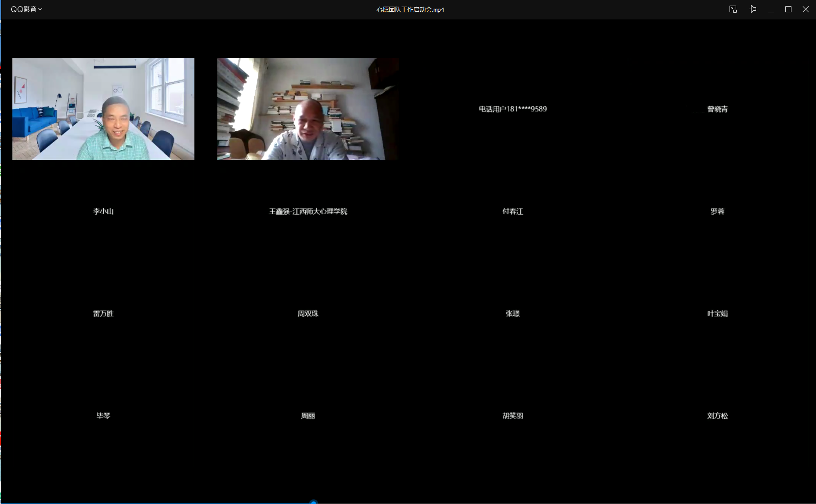This screenshot has height=504, width=816.
Task: Click participant name 李小山
Action: [103, 211]
